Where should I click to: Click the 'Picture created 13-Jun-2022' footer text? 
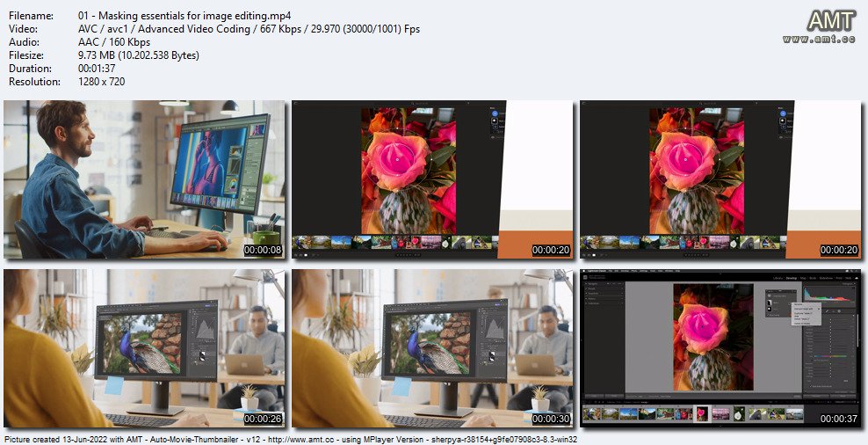tap(58, 439)
